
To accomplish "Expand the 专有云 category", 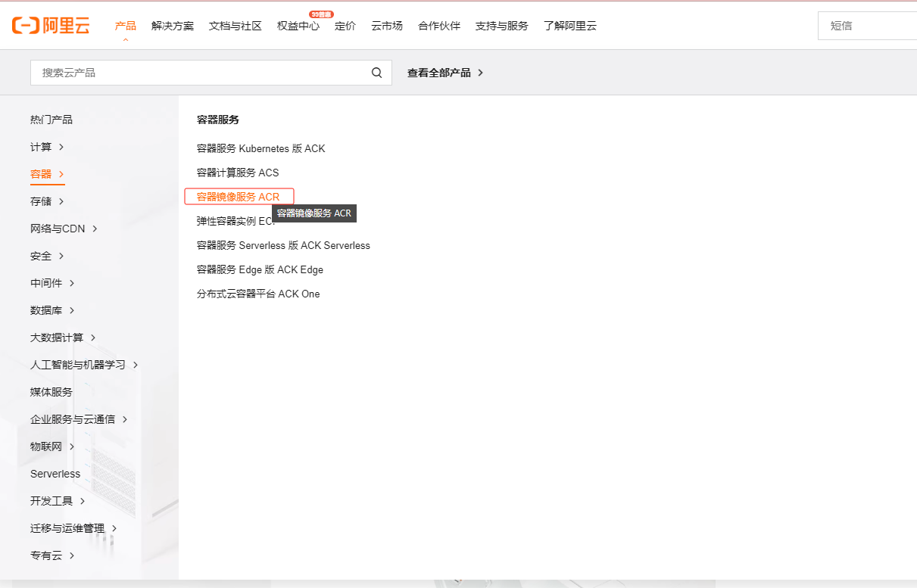I will pyautogui.click(x=52, y=555).
